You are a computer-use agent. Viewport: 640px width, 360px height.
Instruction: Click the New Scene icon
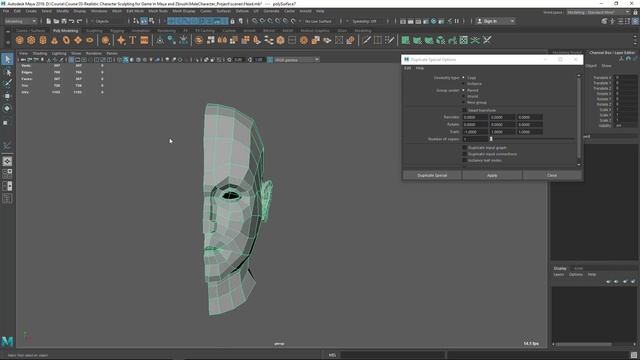49,21
